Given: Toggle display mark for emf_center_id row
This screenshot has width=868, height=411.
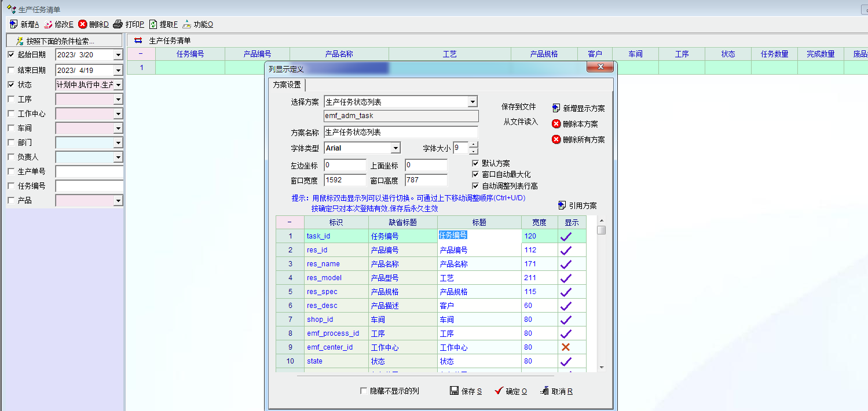Looking at the screenshot, I should coord(566,347).
